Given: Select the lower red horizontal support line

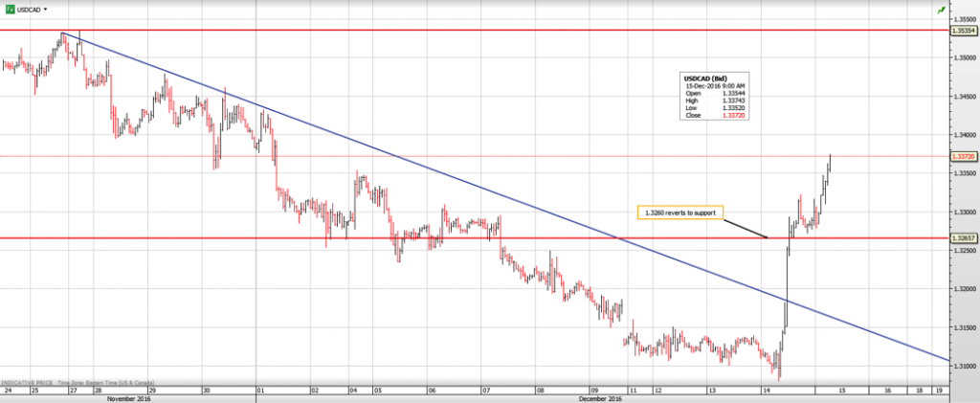Looking at the screenshot, I should (x=287, y=237).
